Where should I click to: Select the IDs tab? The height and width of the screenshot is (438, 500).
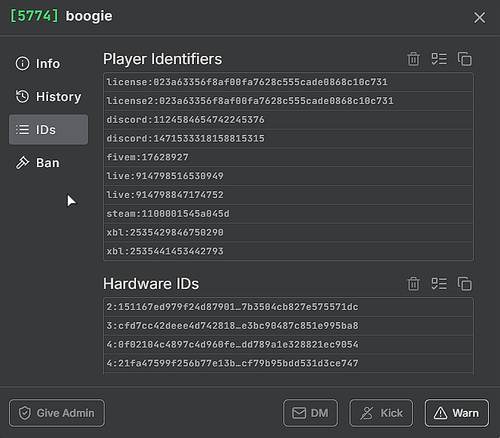click(x=49, y=130)
